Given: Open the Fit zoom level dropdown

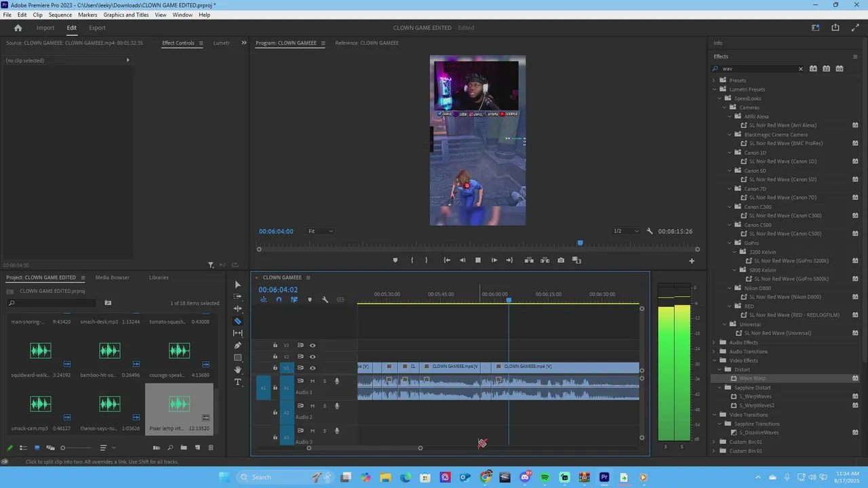Looking at the screenshot, I should click(321, 231).
